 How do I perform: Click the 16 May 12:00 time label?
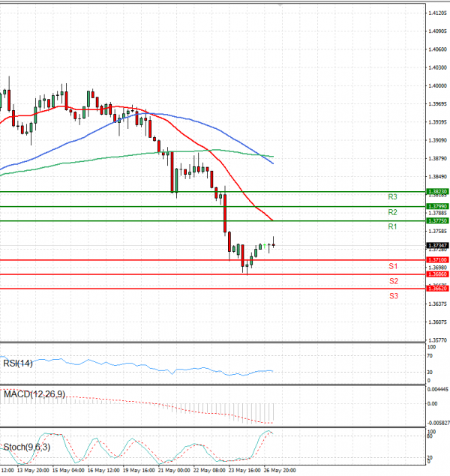pyautogui.click(x=103, y=470)
